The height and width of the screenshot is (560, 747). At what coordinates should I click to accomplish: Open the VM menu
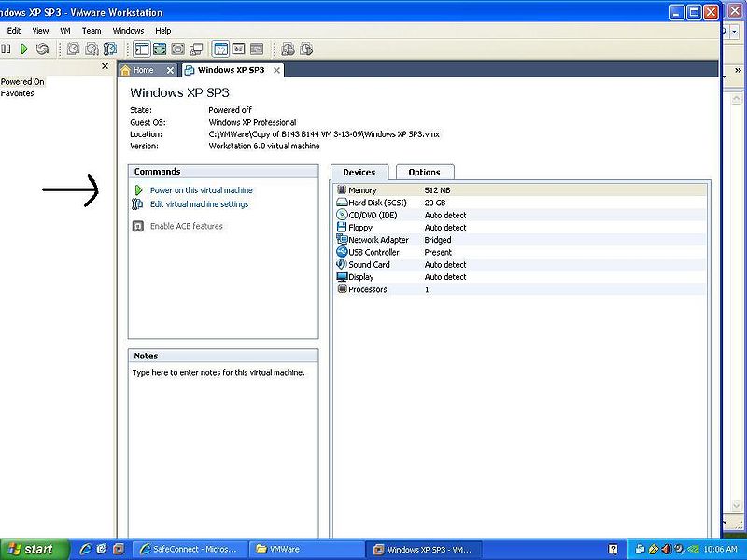tap(65, 31)
